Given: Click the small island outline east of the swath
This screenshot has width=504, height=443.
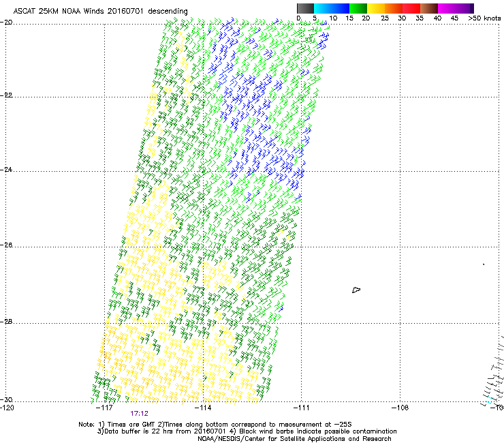Looking at the screenshot, I should click(x=356, y=290).
